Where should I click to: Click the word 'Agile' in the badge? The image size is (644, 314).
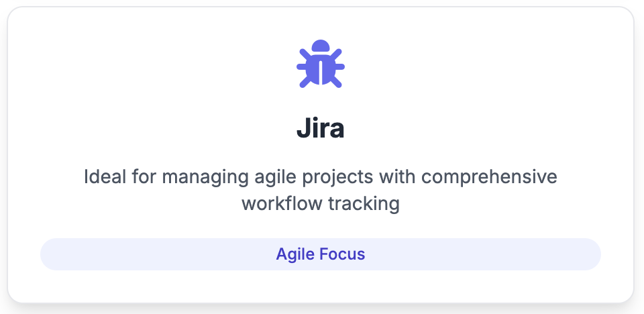click(x=295, y=254)
